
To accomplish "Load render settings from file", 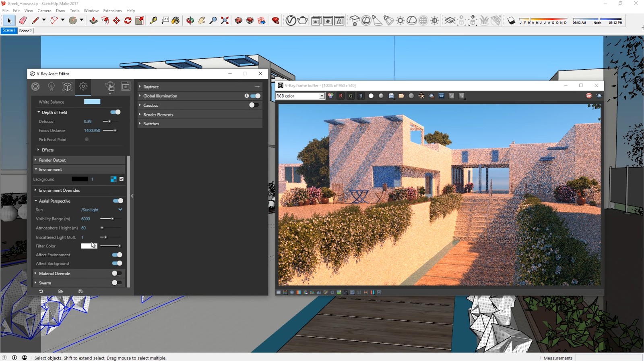I will coord(61,291).
